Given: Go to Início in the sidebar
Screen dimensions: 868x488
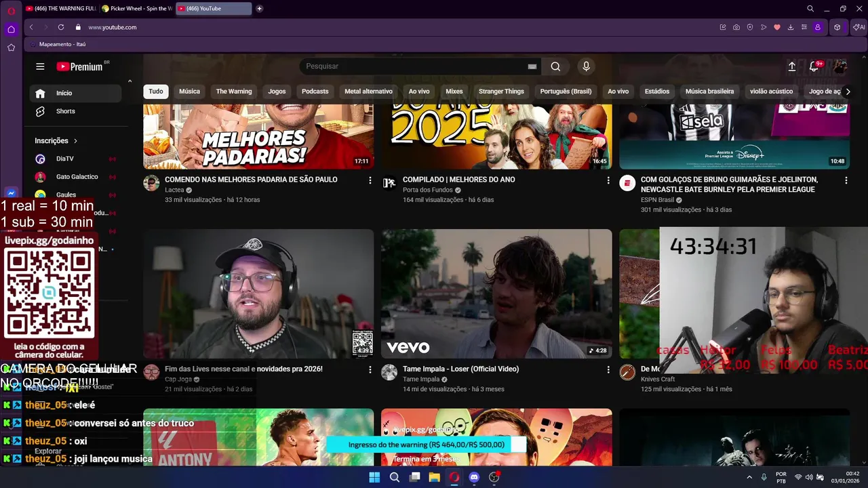Looking at the screenshot, I should pos(75,93).
